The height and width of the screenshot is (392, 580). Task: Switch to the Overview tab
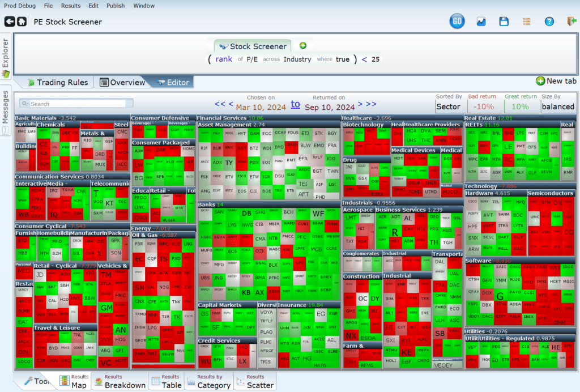[122, 83]
